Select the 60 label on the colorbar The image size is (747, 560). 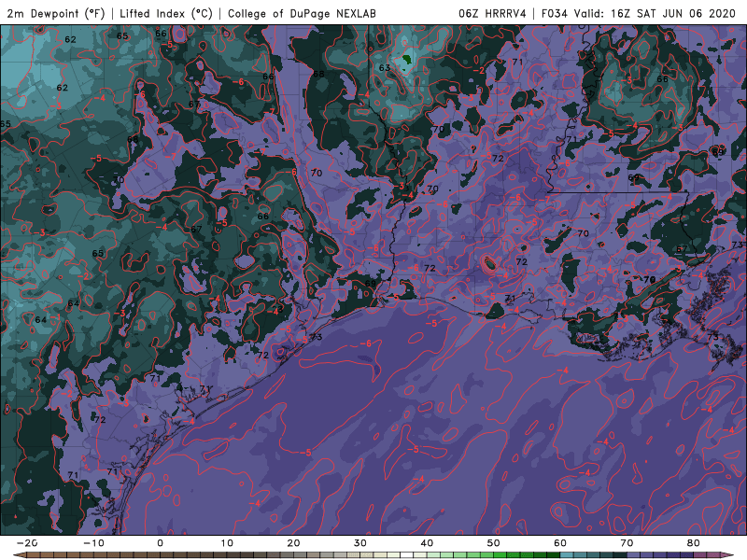[560, 543]
